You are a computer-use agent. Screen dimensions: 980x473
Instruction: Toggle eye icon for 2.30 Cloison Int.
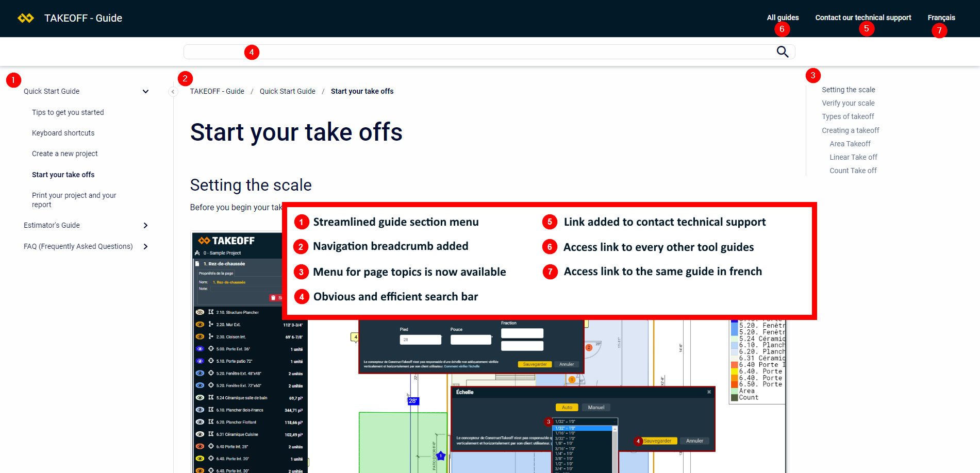(200, 336)
